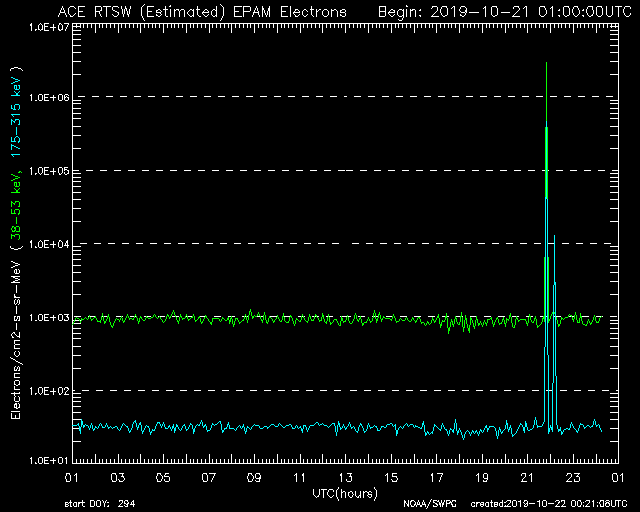Image resolution: width=640 pixels, height=512 pixels.
Task: Select hour 13 on the x-axis
Action: pyautogui.click(x=345, y=479)
